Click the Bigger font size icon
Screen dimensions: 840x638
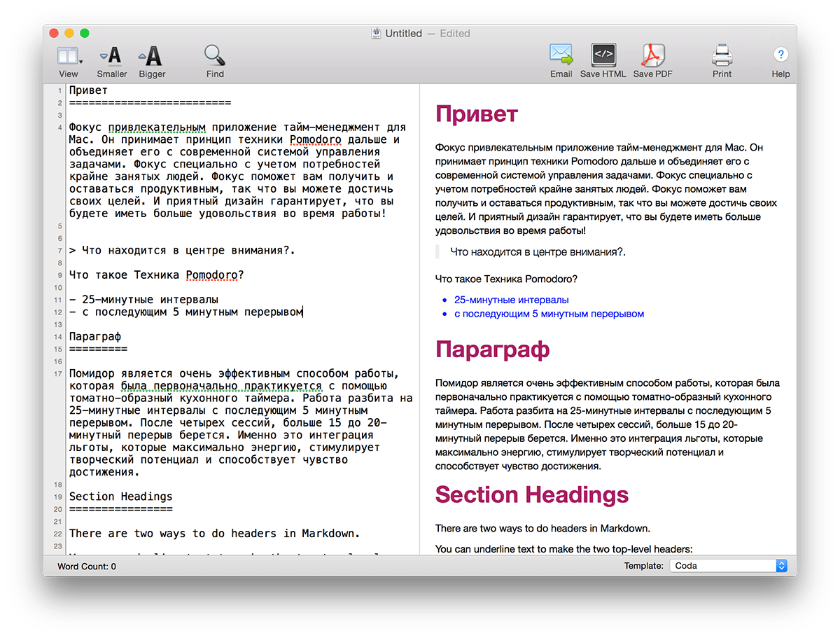151,56
